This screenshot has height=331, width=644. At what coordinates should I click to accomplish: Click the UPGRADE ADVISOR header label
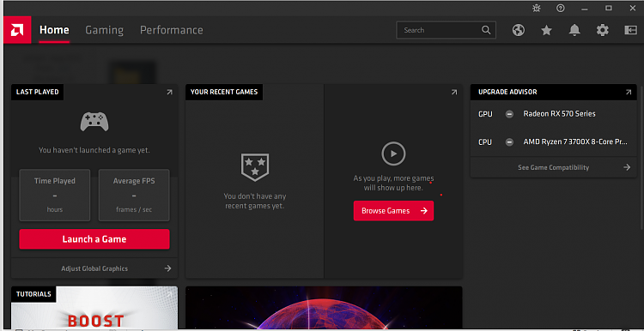pos(507,93)
